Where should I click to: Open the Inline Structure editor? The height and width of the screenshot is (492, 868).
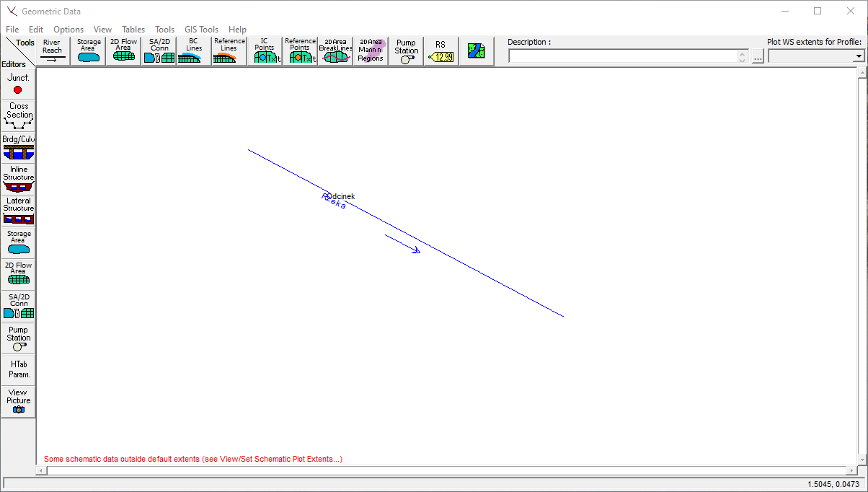(x=19, y=179)
